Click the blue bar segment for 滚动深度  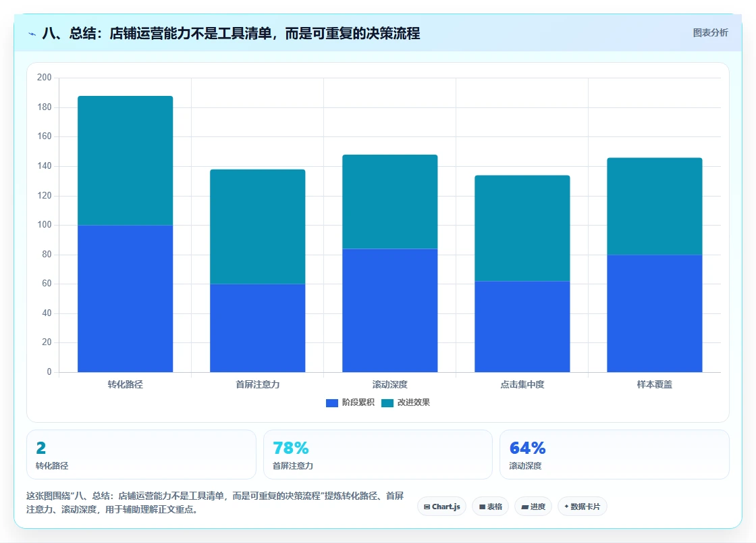pyautogui.click(x=390, y=311)
